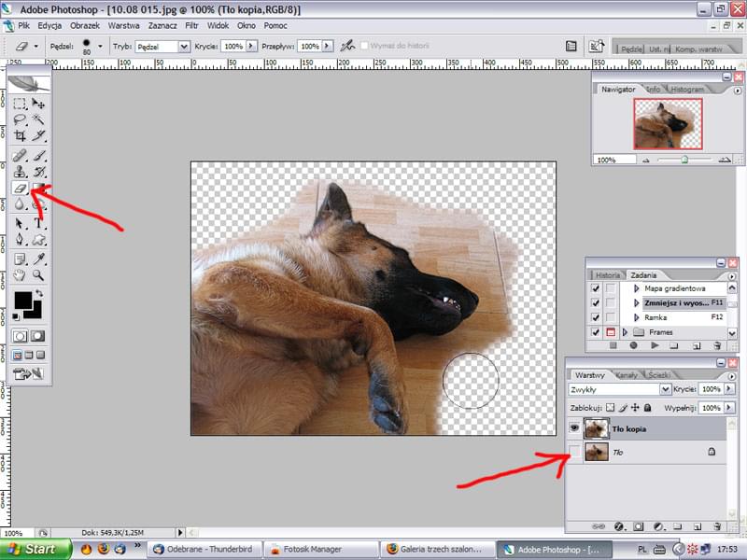Select the Crop tool
The height and width of the screenshot is (560, 747).
[20, 135]
